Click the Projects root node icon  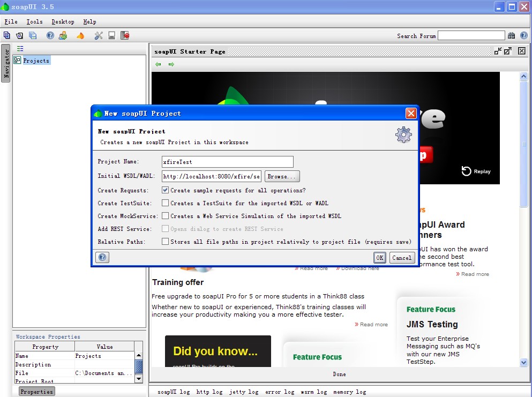tap(17, 61)
